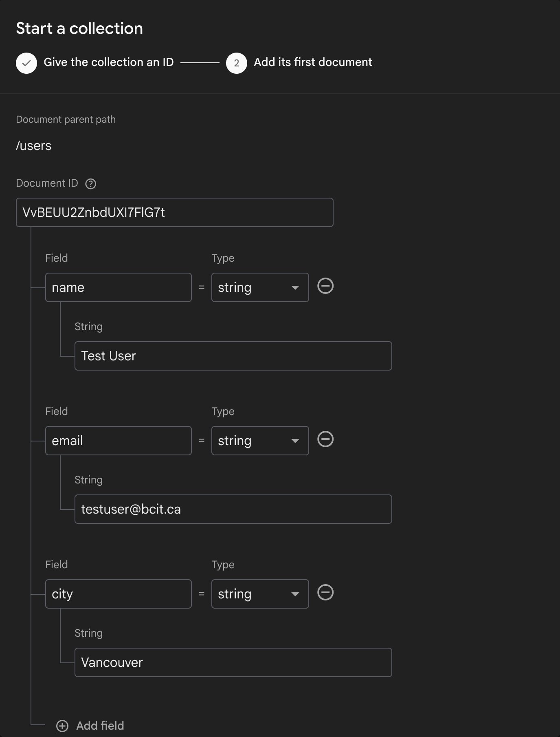The height and width of the screenshot is (737, 560).
Task: Edit the email field key input
Action: (118, 441)
